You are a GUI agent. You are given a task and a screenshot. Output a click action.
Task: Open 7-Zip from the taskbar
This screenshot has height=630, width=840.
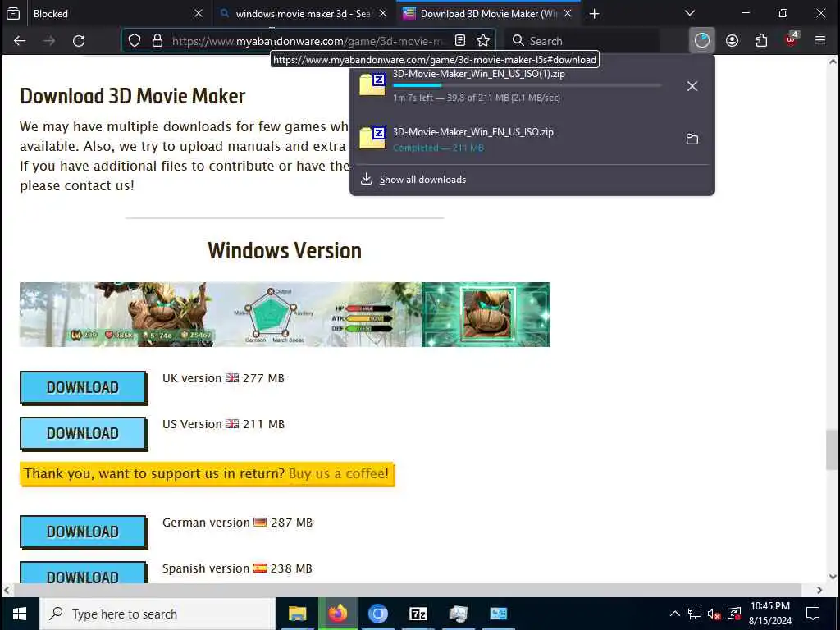418,614
